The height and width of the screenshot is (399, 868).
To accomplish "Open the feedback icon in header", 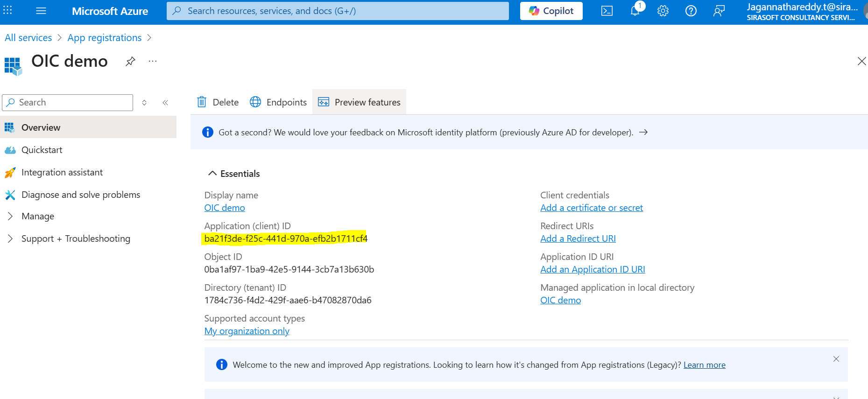I will point(719,11).
